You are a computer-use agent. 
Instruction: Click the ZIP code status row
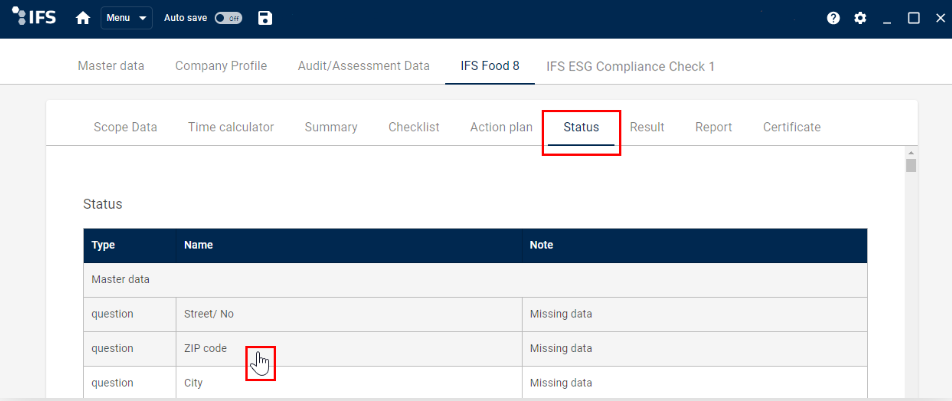(475, 349)
